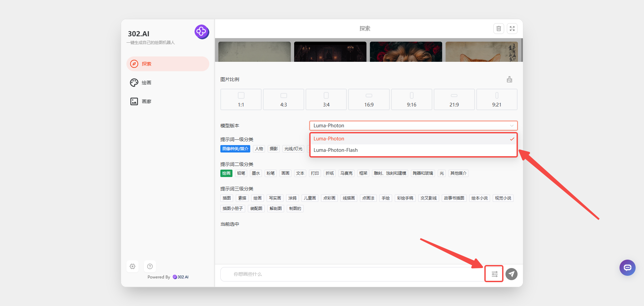Select 素描 third-level tag
644x306 pixels.
tap(242, 198)
